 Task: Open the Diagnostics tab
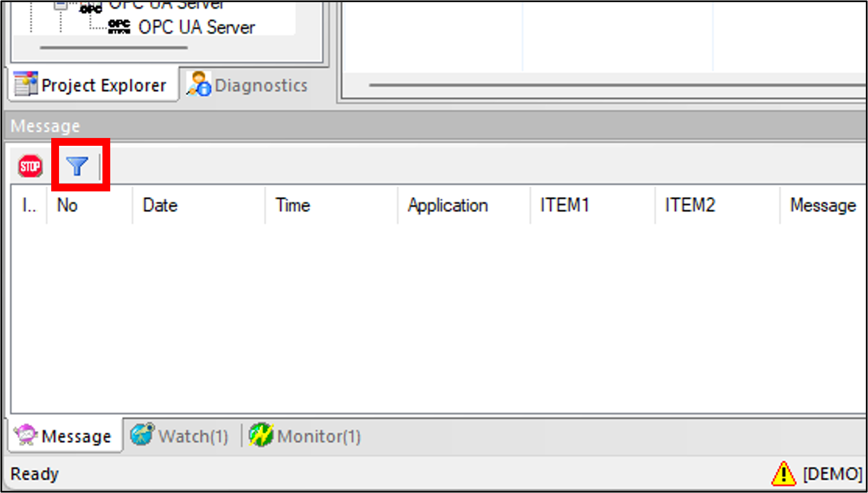pos(248,85)
